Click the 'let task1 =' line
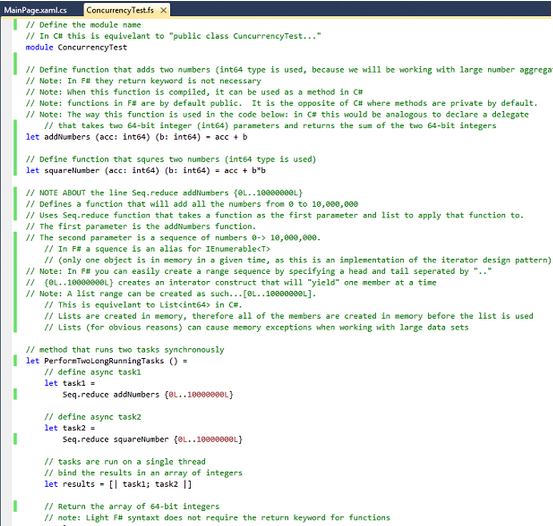 (69, 383)
